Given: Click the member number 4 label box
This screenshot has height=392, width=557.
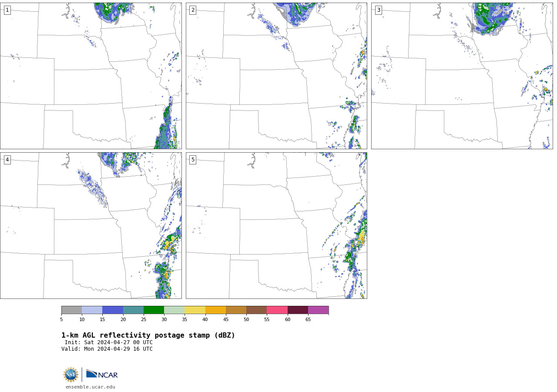Looking at the screenshot, I should (7, 160).
